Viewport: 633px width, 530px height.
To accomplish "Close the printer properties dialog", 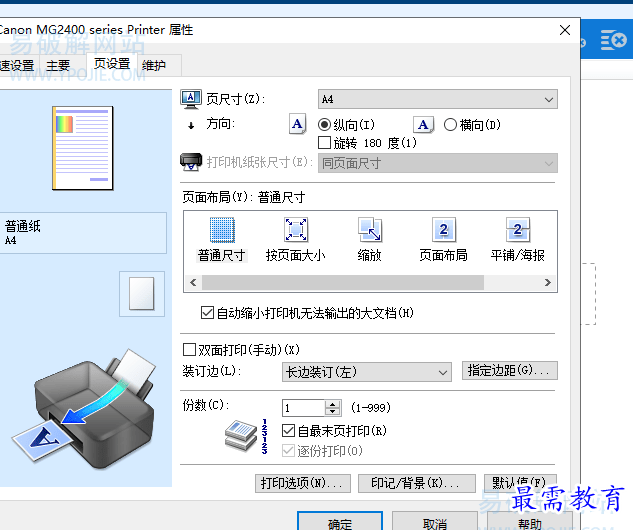I will (565, 30).
